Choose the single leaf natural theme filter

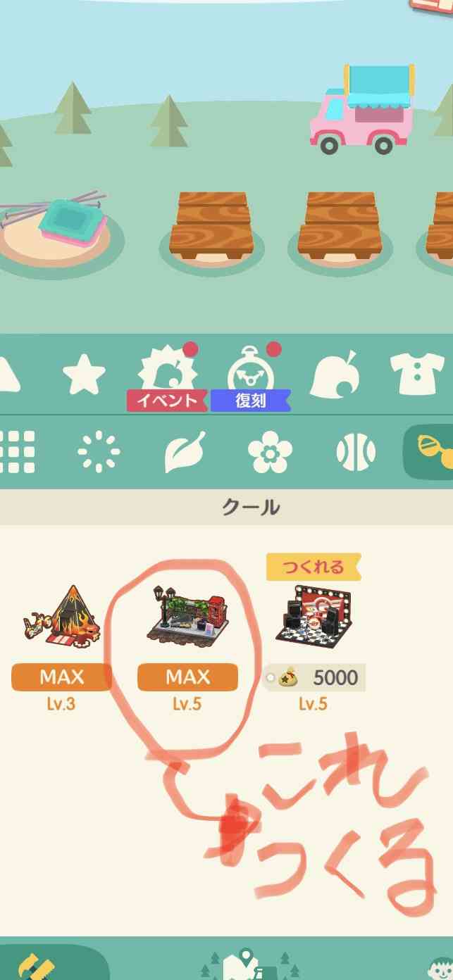(x=185, y=451)
